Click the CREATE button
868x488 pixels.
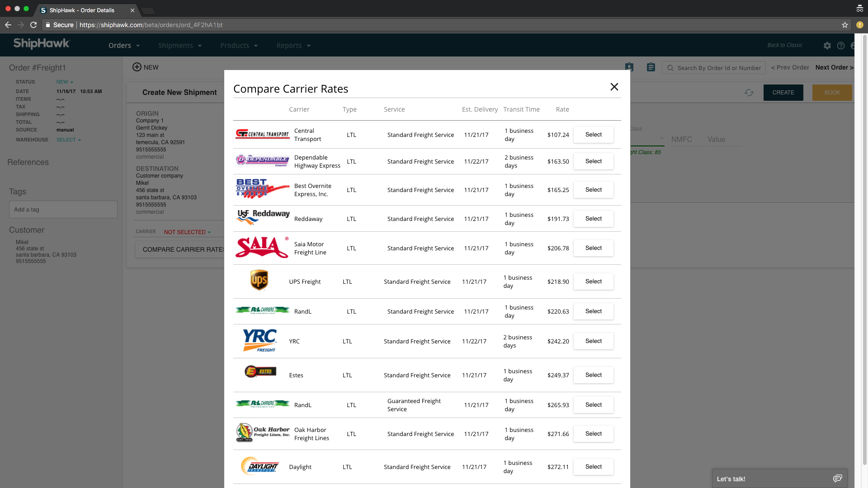(x=783, y=93)
